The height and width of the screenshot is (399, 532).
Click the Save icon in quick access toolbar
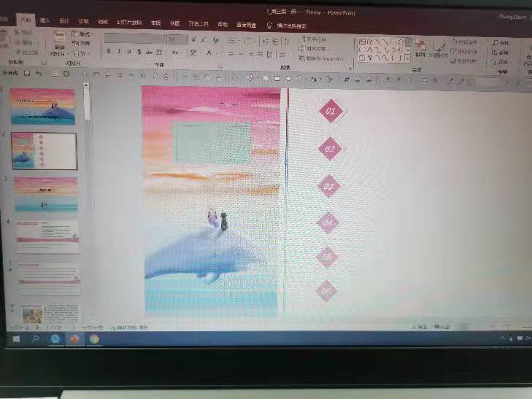pos(27,73)
